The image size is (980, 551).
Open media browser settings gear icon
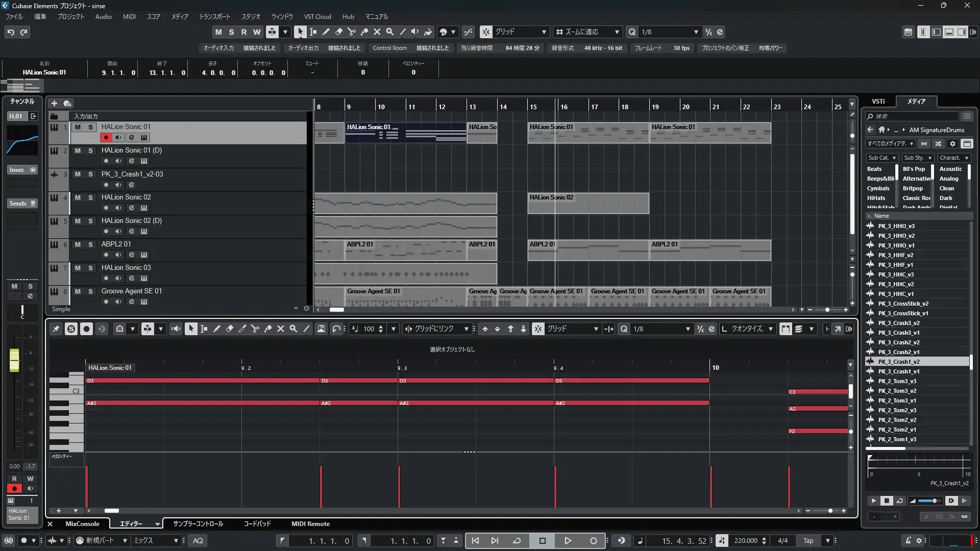click(952, 144)
